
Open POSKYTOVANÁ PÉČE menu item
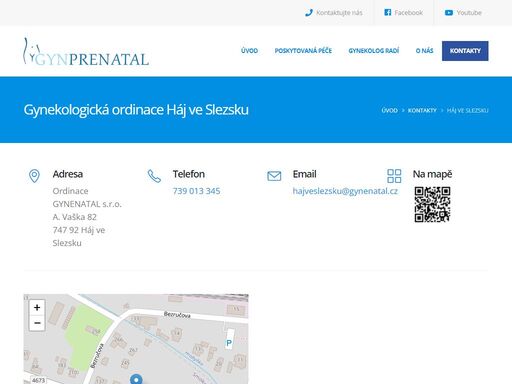tap(303, 51)
